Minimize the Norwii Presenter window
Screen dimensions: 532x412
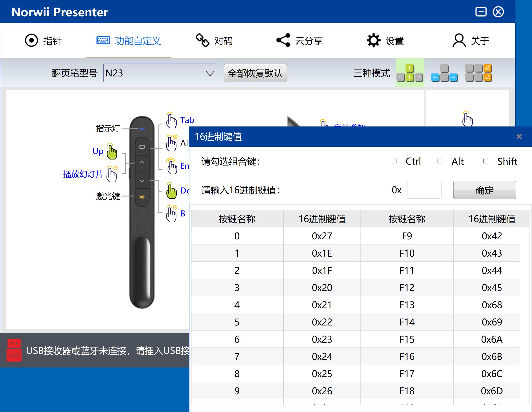tap(481, 12)
